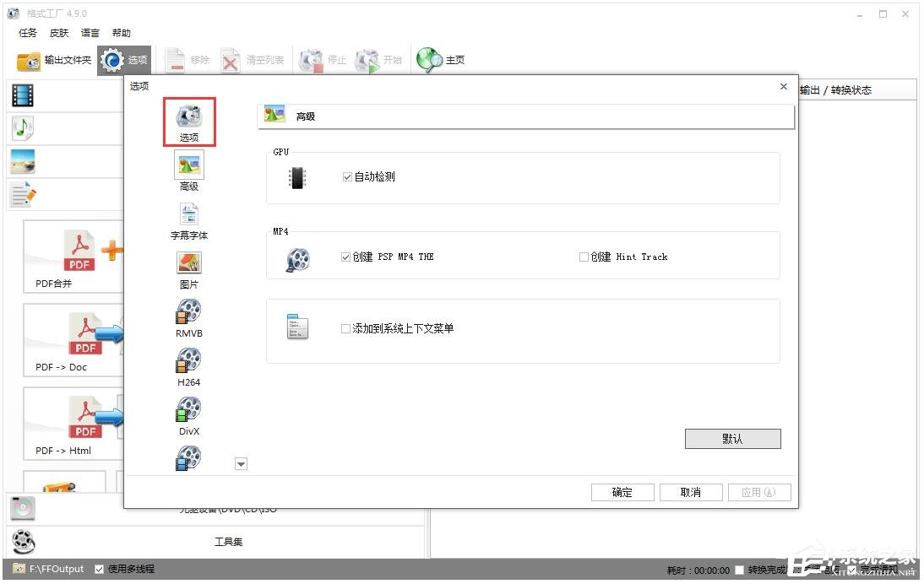Screen dimensions: 924x584
Task: Click the 取消 button
Action: 691,492
